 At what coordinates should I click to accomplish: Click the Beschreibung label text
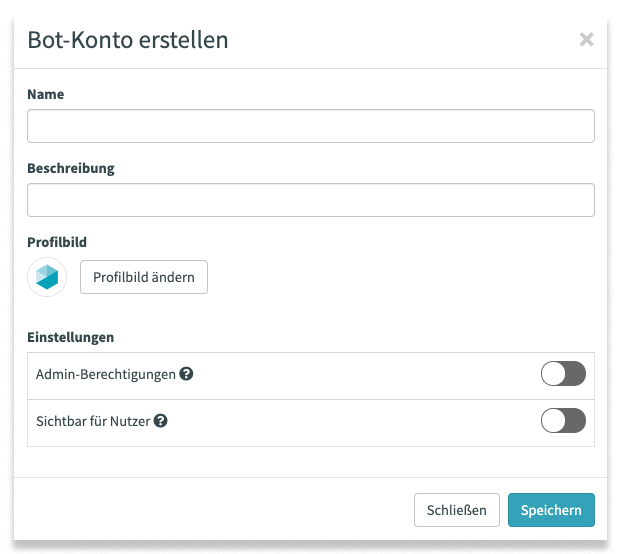coord(71,168)
